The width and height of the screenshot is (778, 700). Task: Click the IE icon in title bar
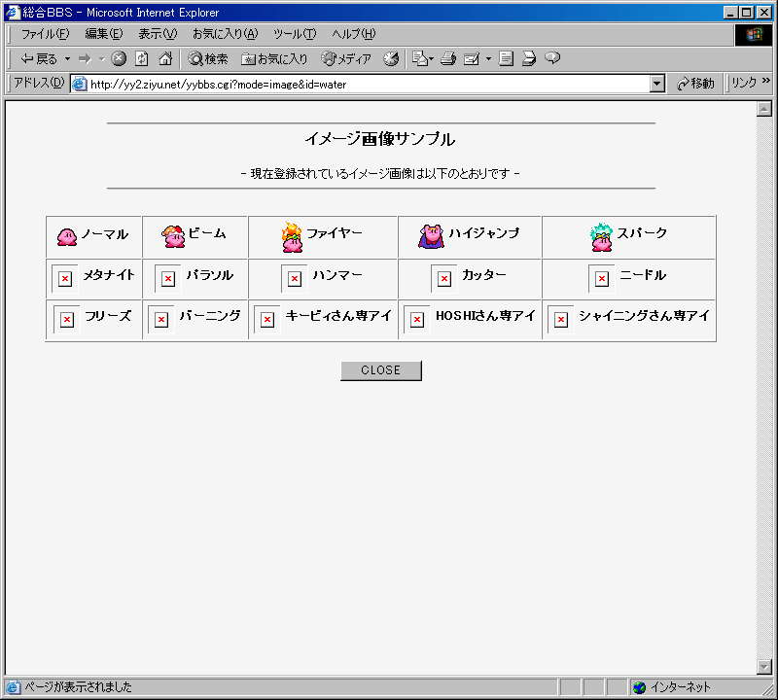coord(13,13)
